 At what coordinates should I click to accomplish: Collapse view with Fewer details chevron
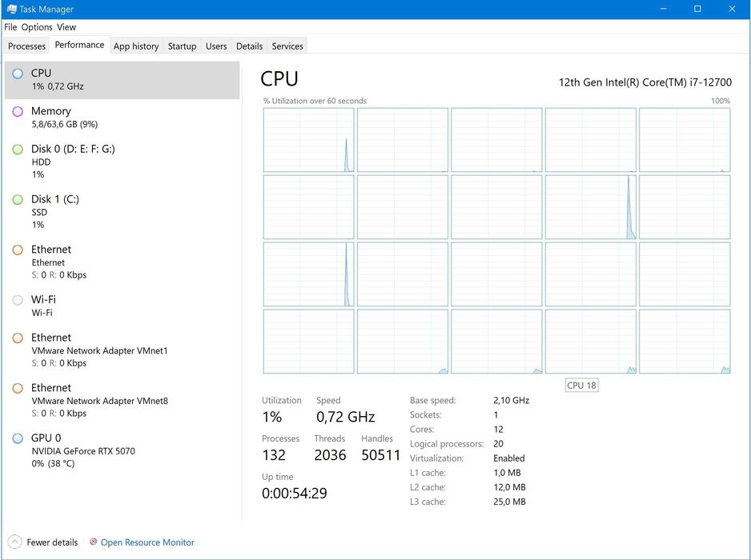(14, 542)
